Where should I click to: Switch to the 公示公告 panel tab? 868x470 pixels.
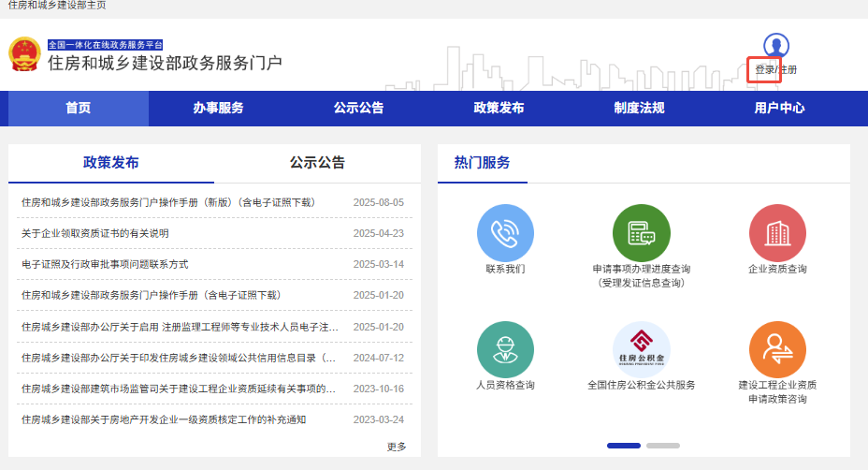pos(317,163)
